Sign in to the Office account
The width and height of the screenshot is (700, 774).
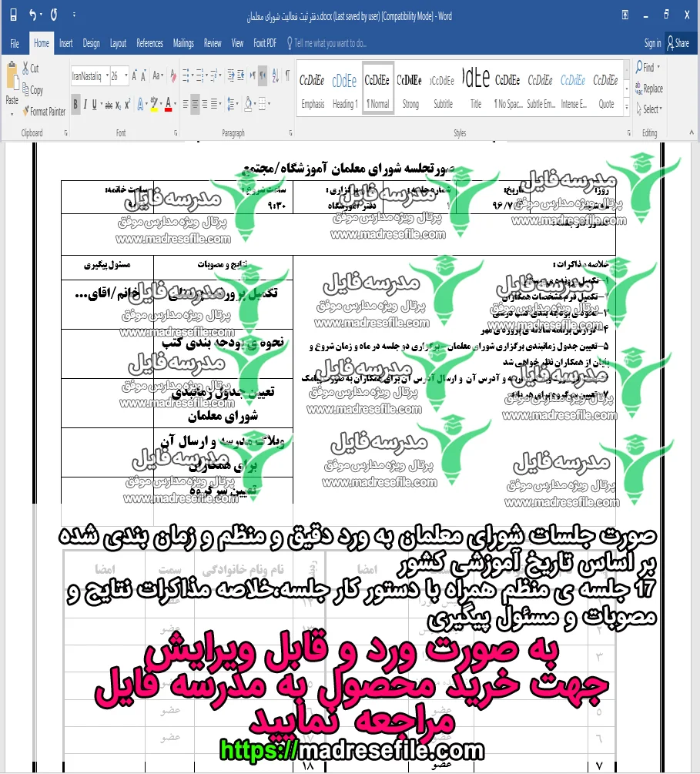(x=652, y=43)
